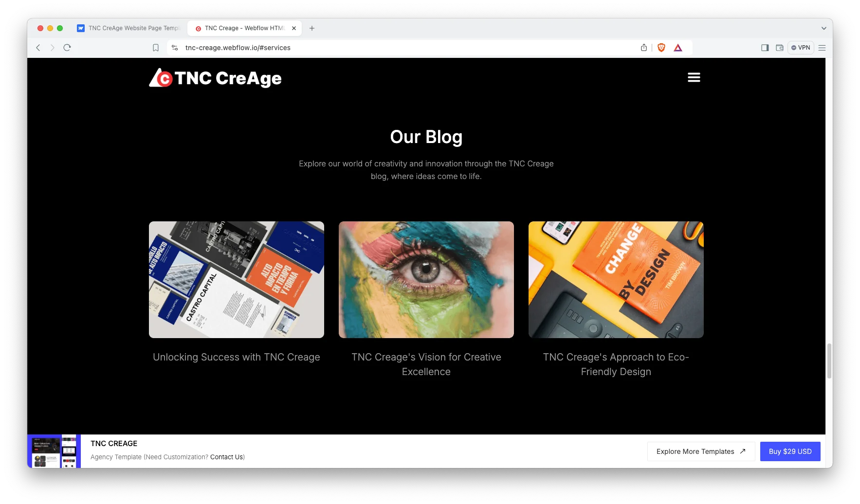Reload the page
Image resolution: width=860 pixels, height=504 pixels.
tap(67, 48)
